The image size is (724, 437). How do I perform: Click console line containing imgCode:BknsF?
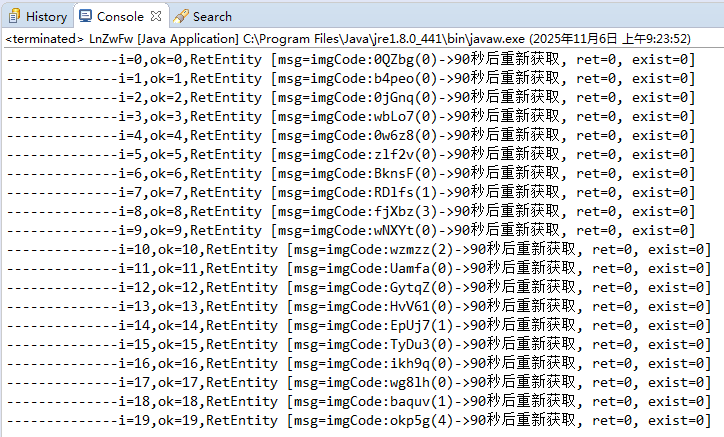coord(351,173)
